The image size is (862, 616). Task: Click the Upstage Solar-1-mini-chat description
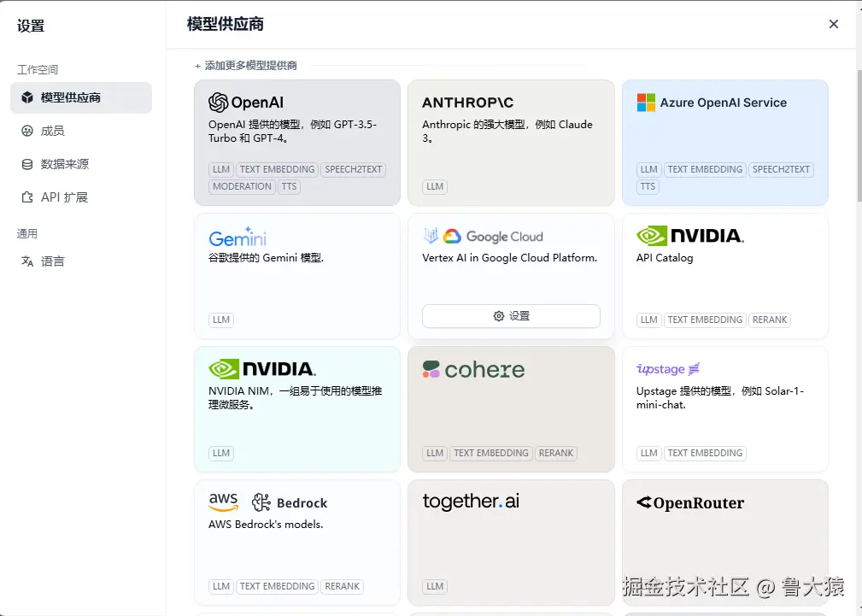pyautogui.click(x=720, y=397)
